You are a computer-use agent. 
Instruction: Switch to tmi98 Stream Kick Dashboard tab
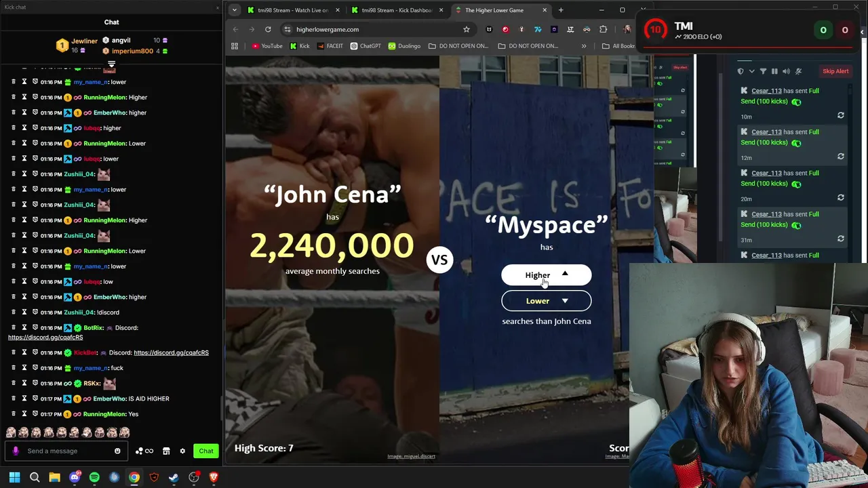coord(397,10)
